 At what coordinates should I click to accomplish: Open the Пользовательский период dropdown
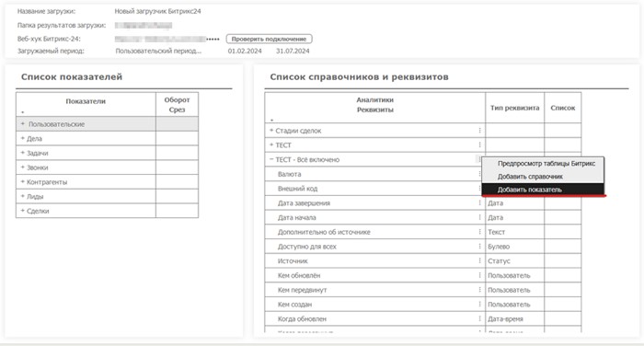(x=158, y=51)
